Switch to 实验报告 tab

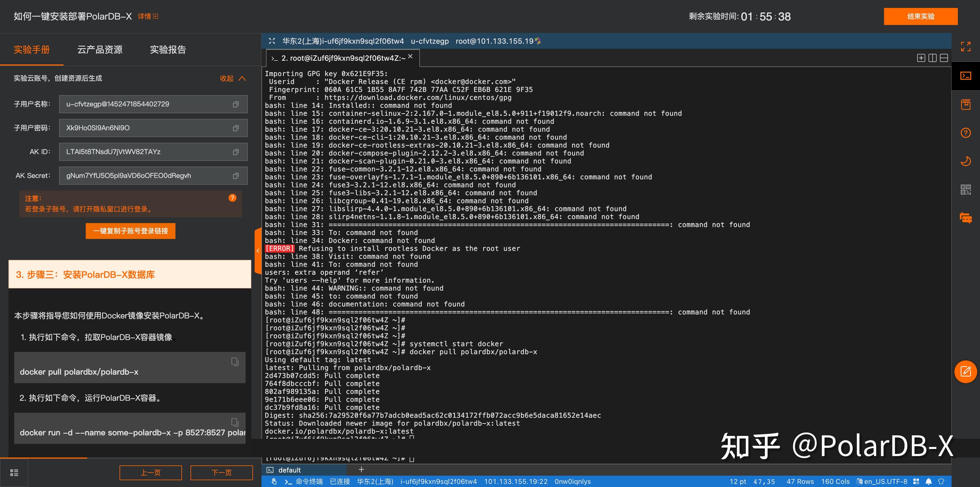[x=168, y=50]
